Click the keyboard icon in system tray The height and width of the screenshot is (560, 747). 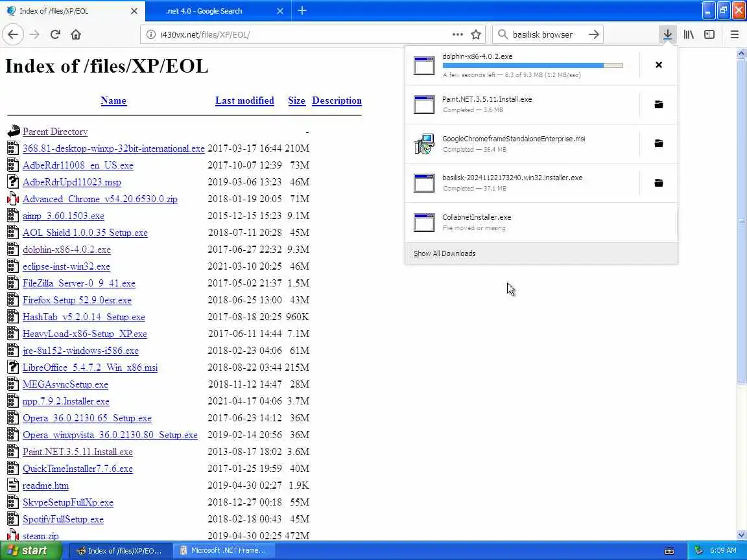[669, 551]
